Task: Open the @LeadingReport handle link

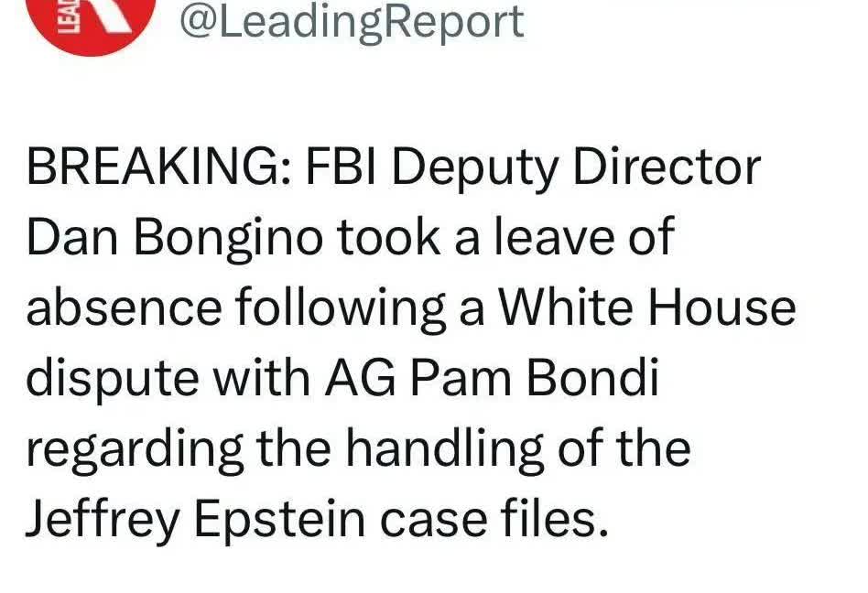Action: pyautogui.click(x=352, y=22)
